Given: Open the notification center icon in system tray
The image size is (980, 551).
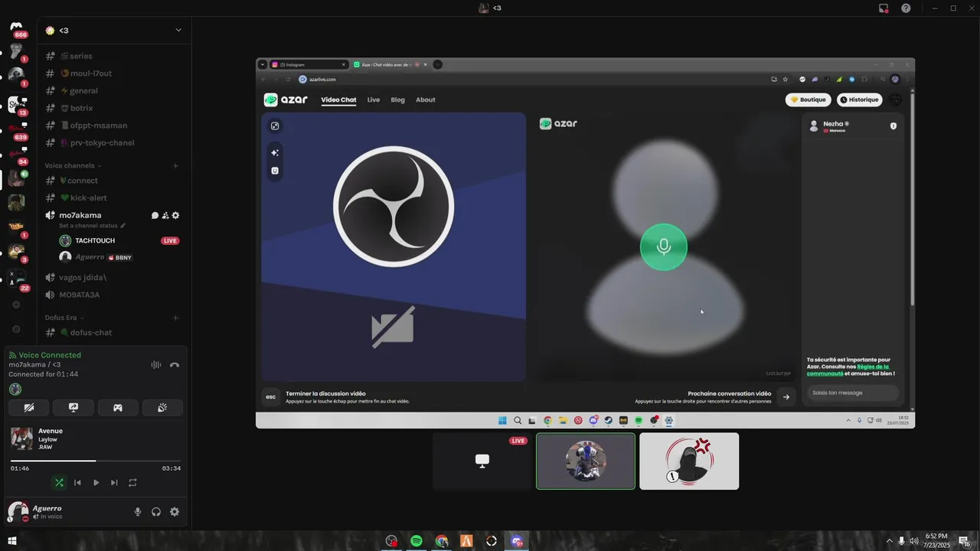Looking at the screenshot, I should (x=964, y=541).
